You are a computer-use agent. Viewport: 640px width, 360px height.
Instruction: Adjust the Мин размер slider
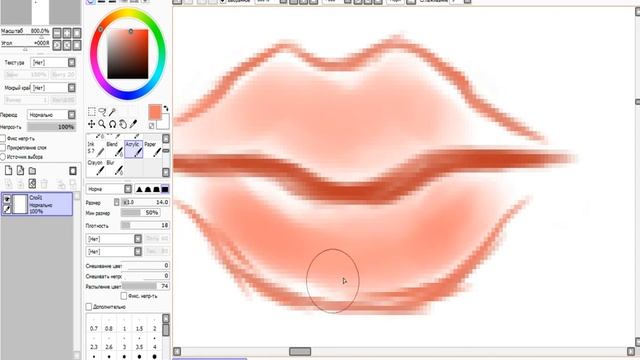click(140, 213)
